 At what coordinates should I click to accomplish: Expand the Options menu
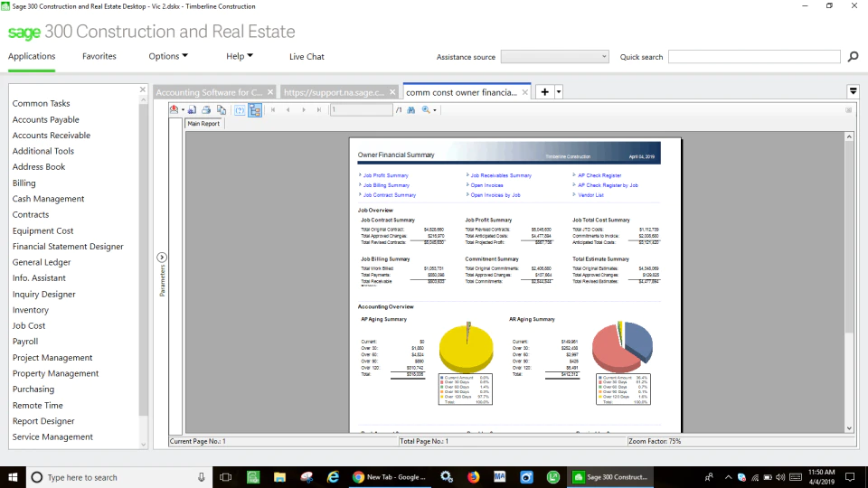[x=168, y=56]
